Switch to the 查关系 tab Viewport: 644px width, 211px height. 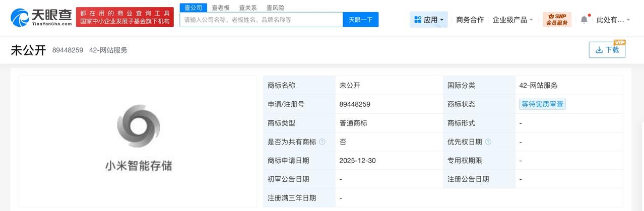pos(247,8)
